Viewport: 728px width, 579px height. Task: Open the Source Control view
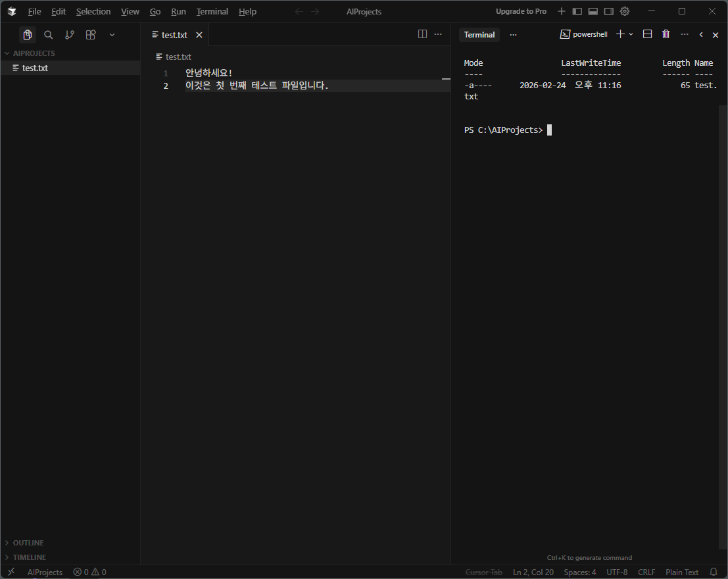click(70, 35)
